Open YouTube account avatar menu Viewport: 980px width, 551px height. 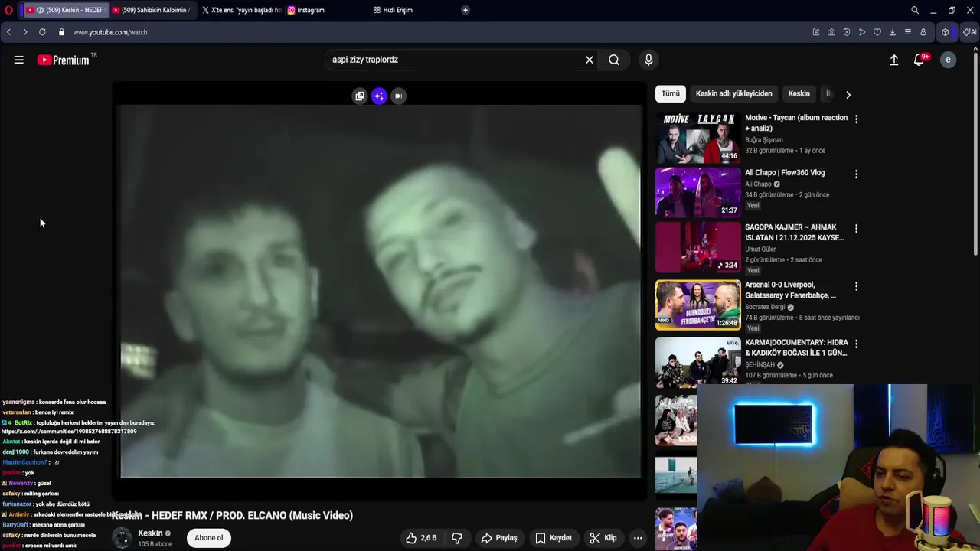tap(948, 60)
